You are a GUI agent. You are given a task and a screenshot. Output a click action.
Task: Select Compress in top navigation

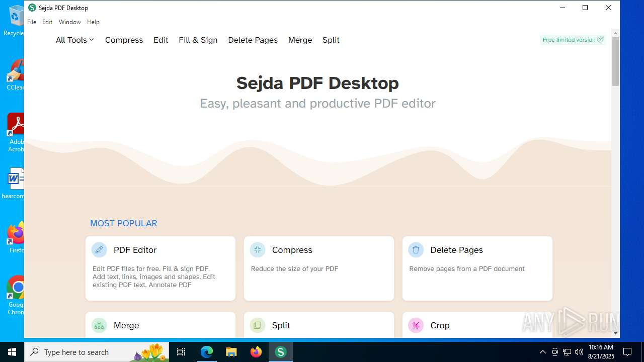(x=124, y=40)
